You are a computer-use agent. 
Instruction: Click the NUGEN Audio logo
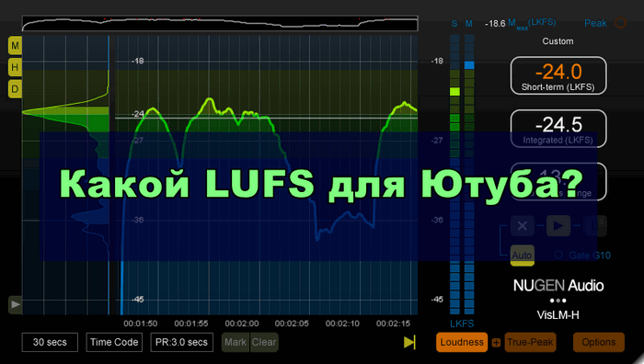[x=558, y=285]
